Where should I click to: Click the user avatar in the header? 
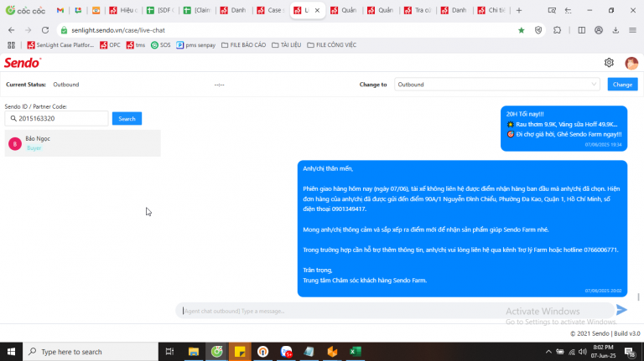(631, 63)
